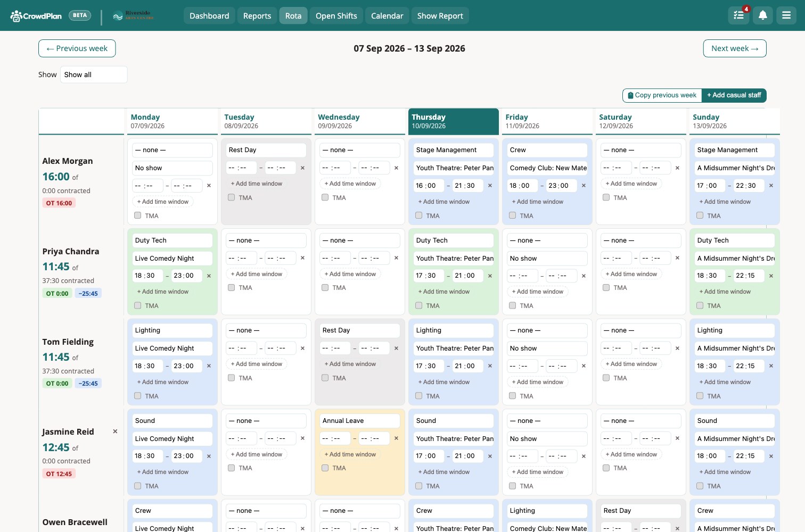Screen dimensions: 805x532
Task: Remove Jasmine Reid from rota
Action: (115, 431)
